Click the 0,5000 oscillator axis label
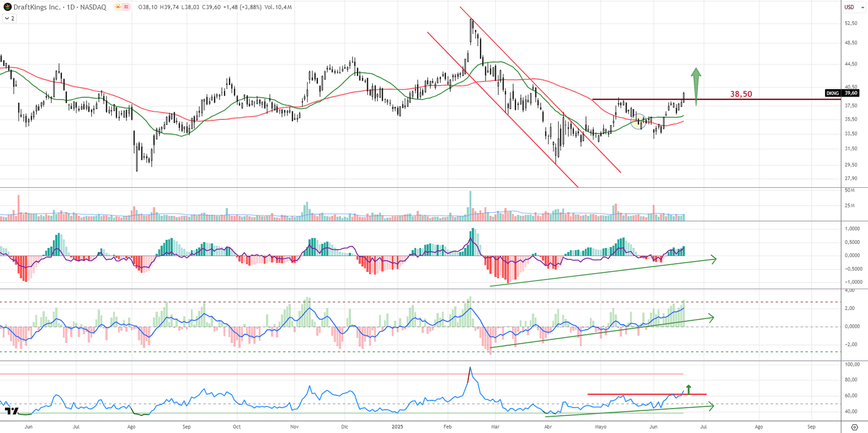Screen dimensions: 868x433 point(852,243)
